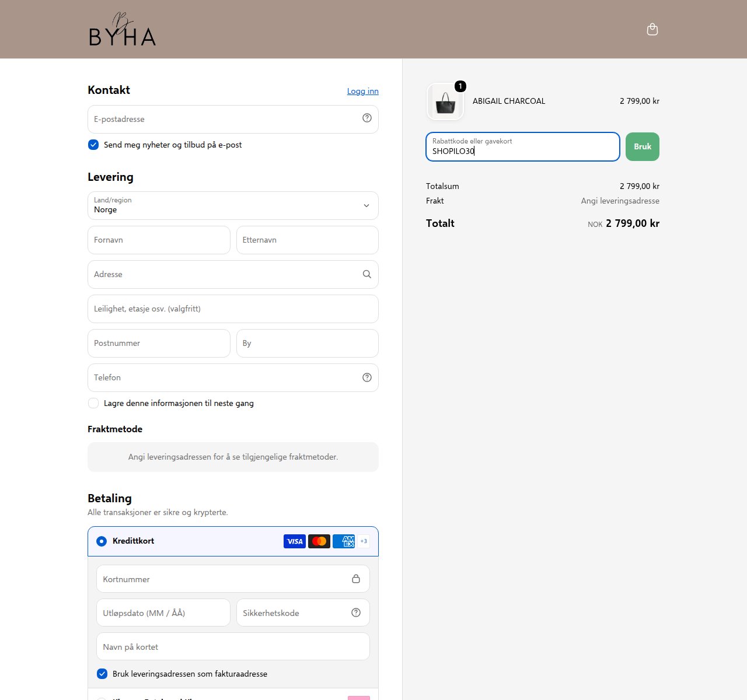Click the BYHA logo in header
747x700 pixels.
(122, 30)
